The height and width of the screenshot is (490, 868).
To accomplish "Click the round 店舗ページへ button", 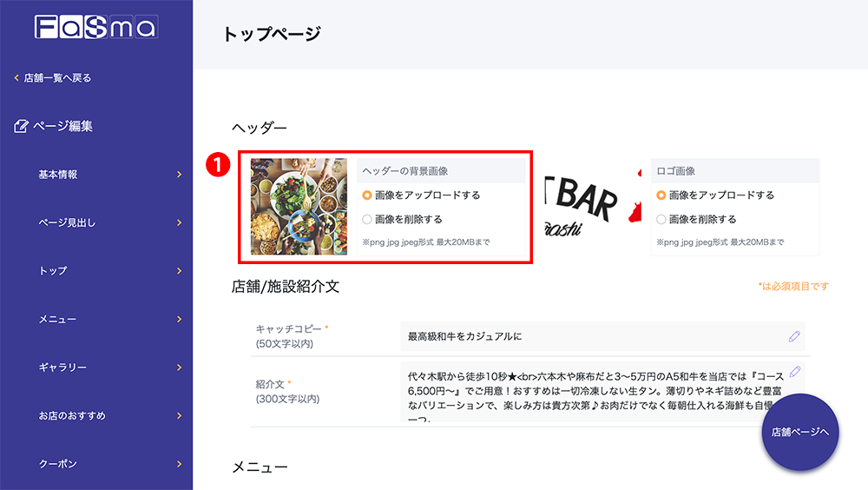I will click(x=800, y=433).
